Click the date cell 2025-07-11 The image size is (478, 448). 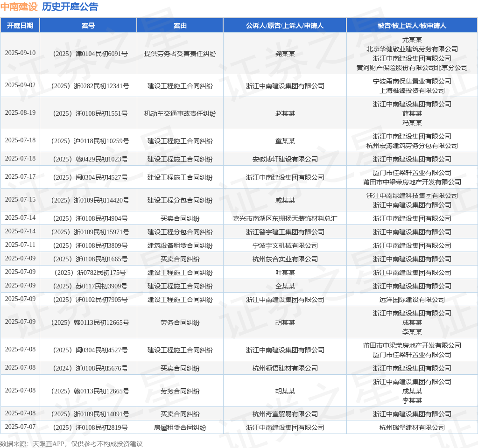(20, 245)
